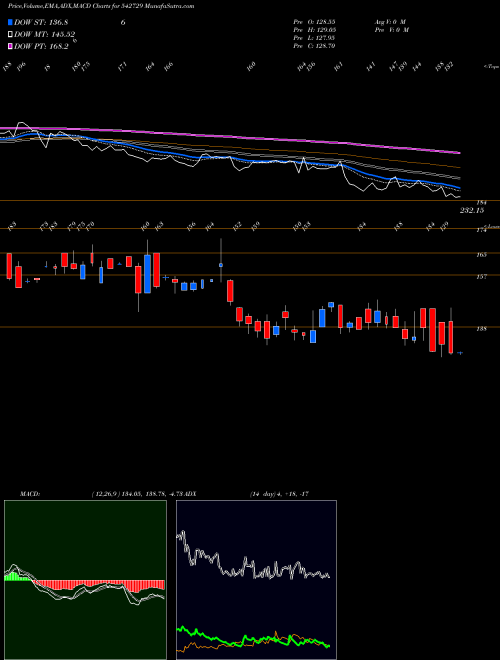Screen dimensions: 500x660
Task: Click the Pre O: 128.55 value
Action: tap(314, 22)
